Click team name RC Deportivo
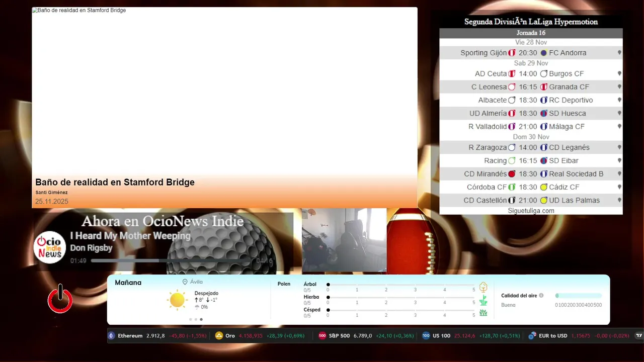This screenshot has width=644, height=362. pyautogui.click(x=571, y=100)
